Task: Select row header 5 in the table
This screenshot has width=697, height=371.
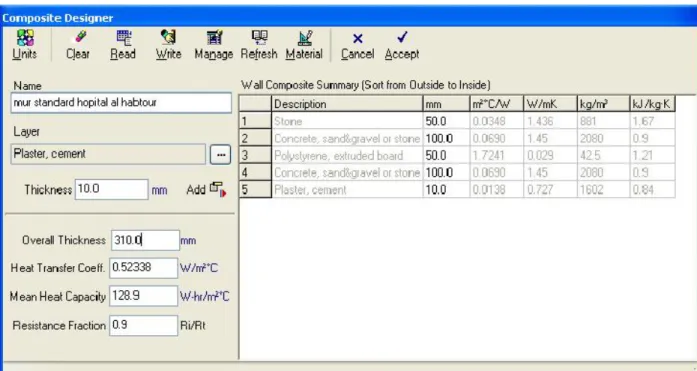Action: [255, 190]
